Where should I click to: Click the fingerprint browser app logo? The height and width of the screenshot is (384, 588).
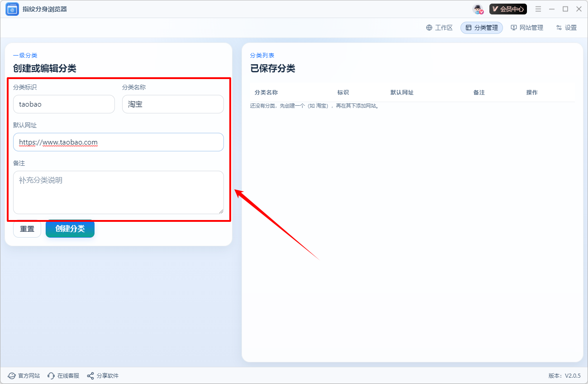click(x=12, y=9)
